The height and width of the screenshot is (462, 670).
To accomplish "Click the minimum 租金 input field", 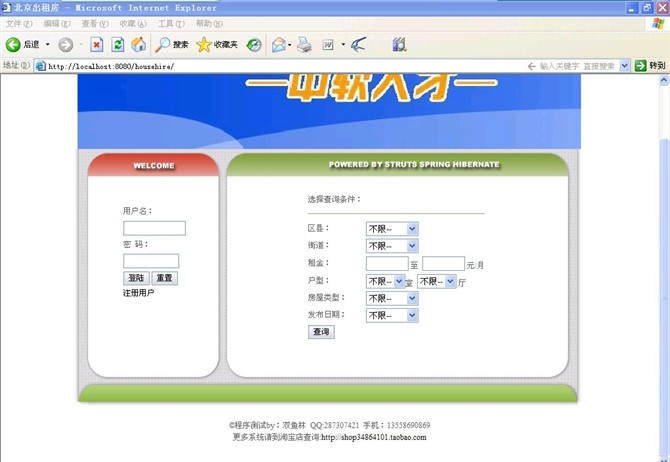I will pyautogui.click(x=387, y=263).
